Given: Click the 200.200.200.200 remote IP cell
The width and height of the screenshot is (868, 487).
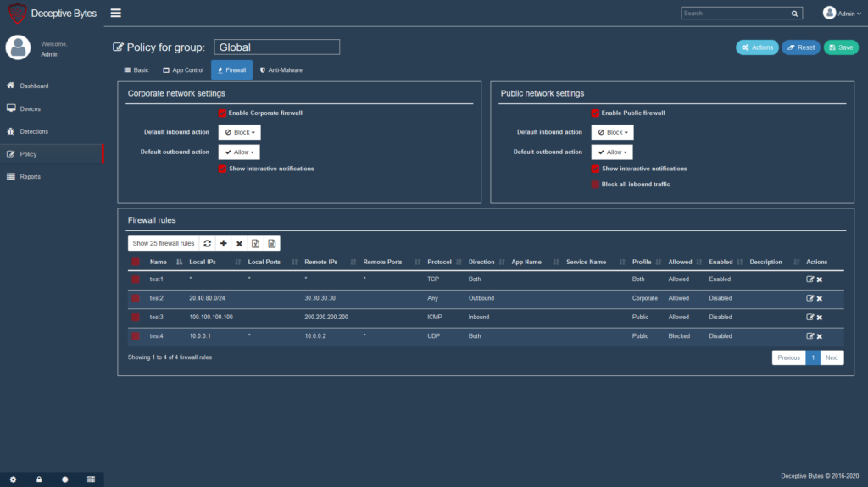Looking at the screenshot, I should tap(326, 317).
